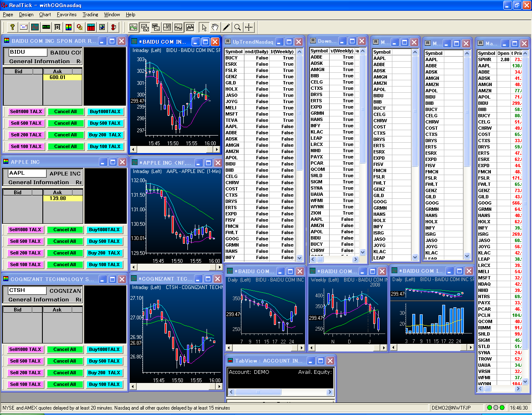Viewport: 532px width, 415px height.
Task: Click the CTSH symbol input field
Action: pos(27,291)
